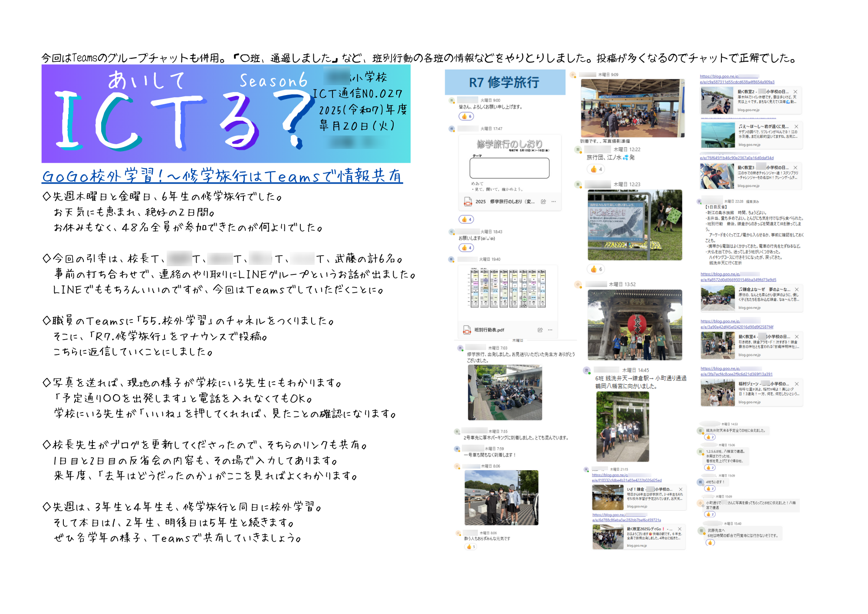
Task: Open 稲村ジェーン card beach thumbnail
Action: (x=718, y=393)
